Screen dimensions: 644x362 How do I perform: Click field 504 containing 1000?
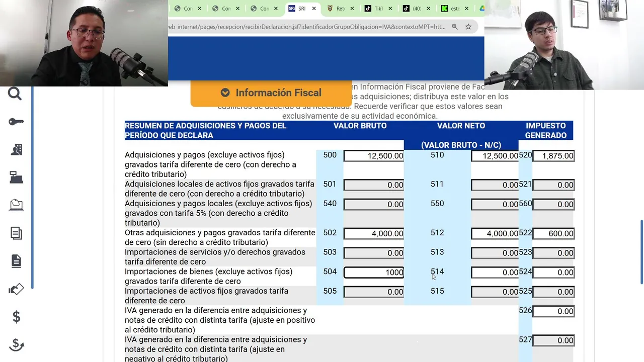pyautogui.click(x=374, y=273)
